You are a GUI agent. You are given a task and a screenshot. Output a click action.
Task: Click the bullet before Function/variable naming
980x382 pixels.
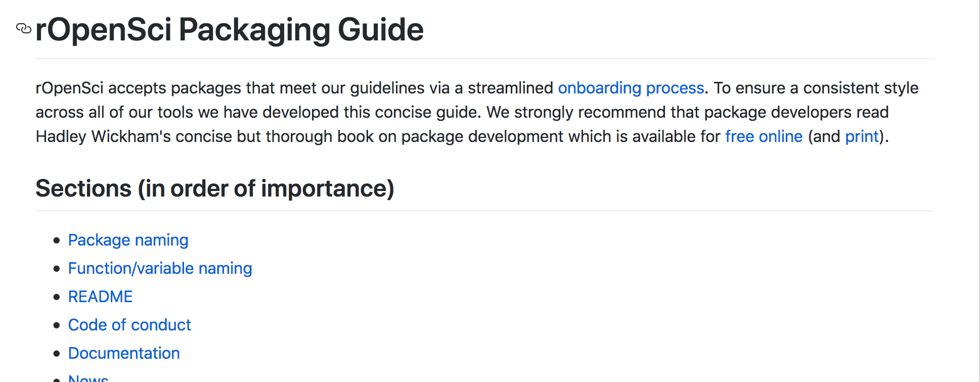(57, 268)
